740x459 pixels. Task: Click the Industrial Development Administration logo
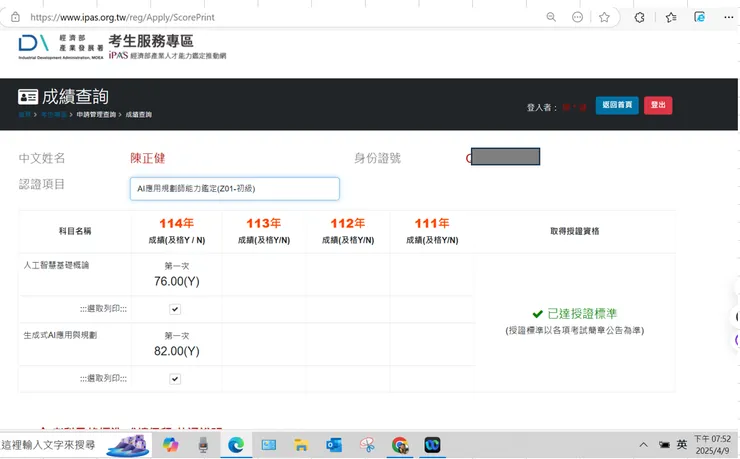tap(61, 47)
